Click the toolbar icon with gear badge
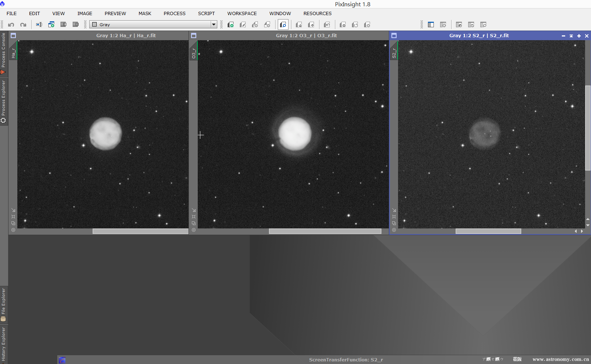Screen dimensions: 591x364 tap(343, 25)
